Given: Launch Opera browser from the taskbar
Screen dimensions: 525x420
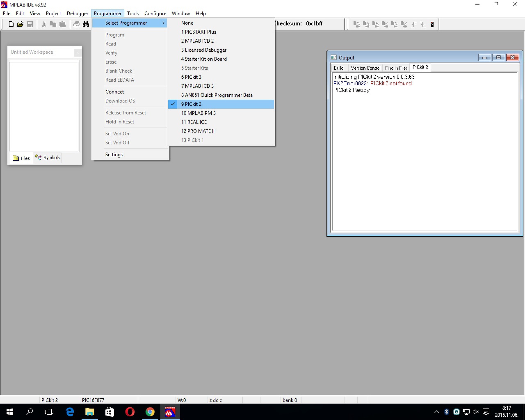Looking at the screenshot, I should (x=130, y=412).
